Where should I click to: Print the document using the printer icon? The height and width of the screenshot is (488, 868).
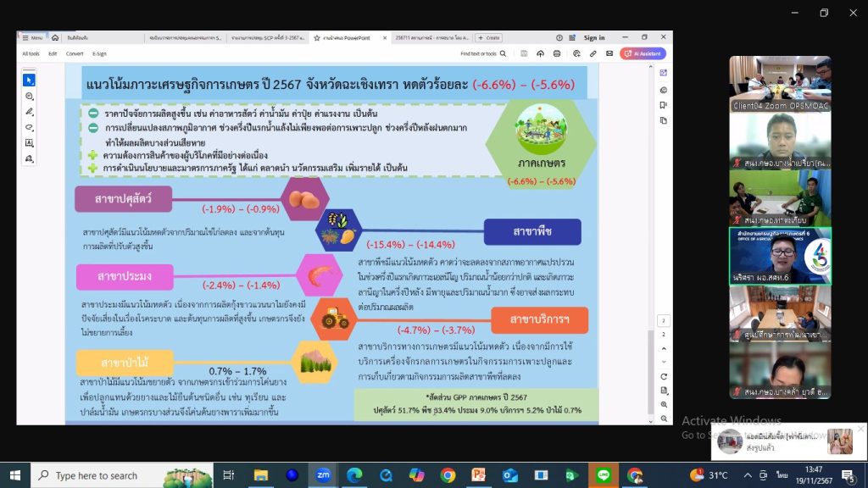click(556, 53)
